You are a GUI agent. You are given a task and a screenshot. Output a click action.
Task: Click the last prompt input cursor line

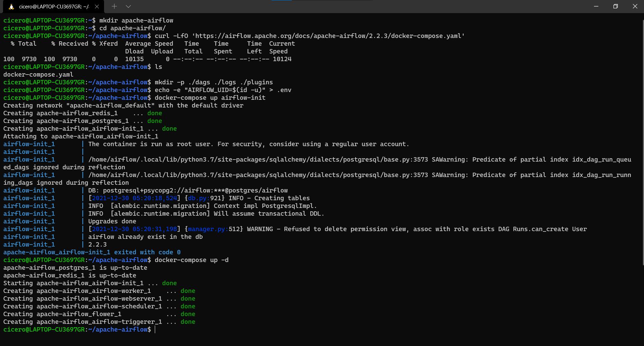pos(155,330)
